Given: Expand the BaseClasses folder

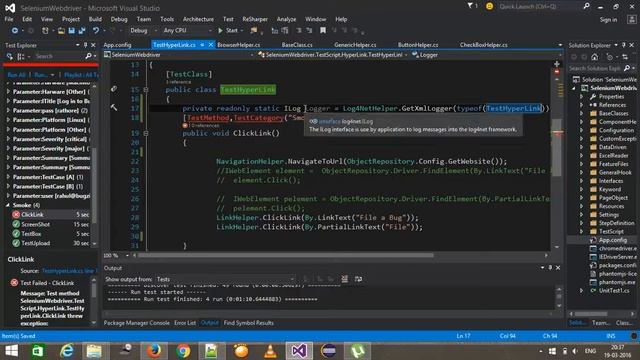Looking at the screenshot, I should click(582, 113).
